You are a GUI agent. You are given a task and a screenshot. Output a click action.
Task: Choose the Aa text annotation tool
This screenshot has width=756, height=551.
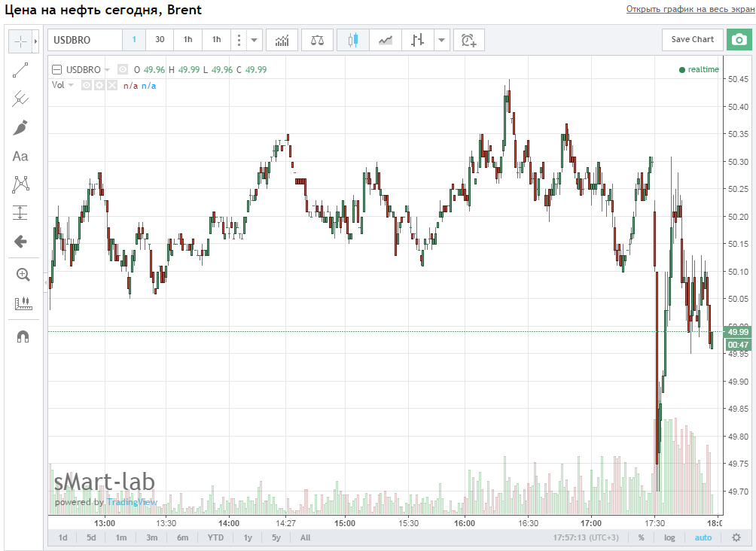point(20,156)
